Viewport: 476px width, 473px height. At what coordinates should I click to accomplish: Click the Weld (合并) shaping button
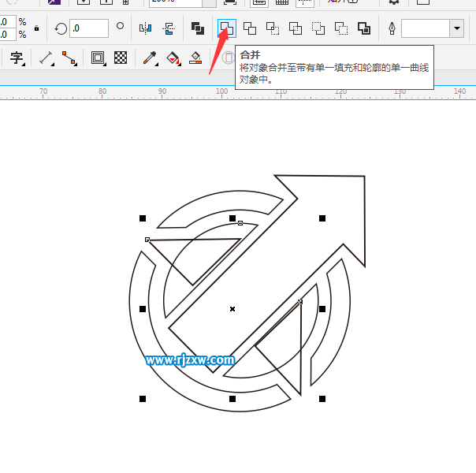[x=226, y=28]
